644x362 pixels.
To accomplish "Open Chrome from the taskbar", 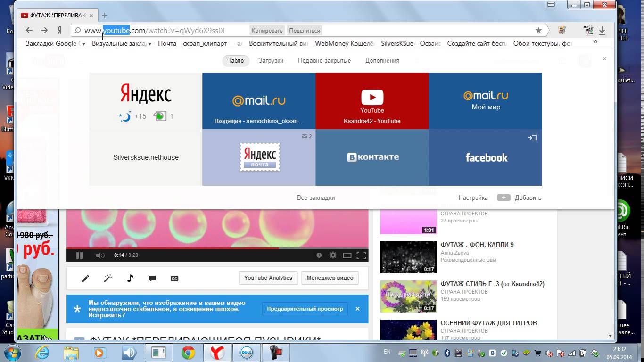I will pyautogui.click(x=188, y=353).
